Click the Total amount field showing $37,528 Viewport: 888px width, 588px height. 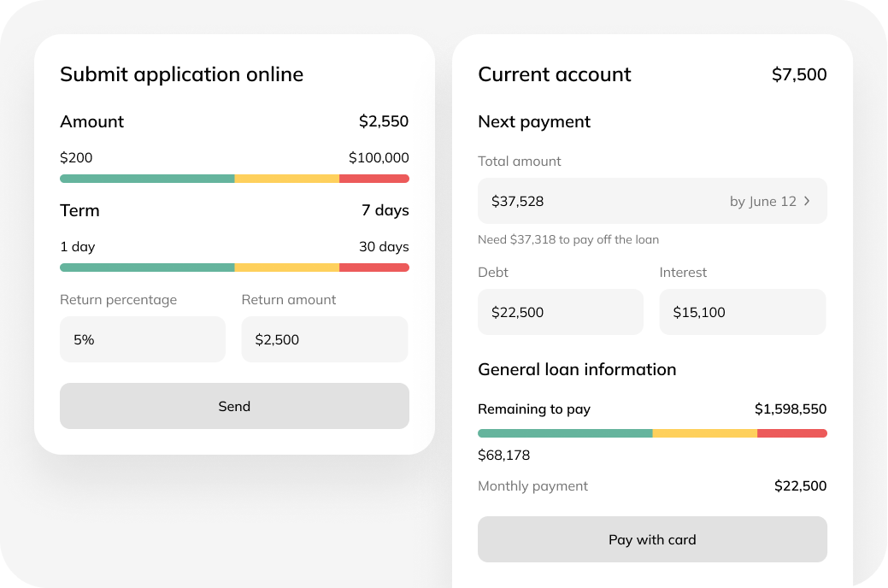[x=598, y=202]
